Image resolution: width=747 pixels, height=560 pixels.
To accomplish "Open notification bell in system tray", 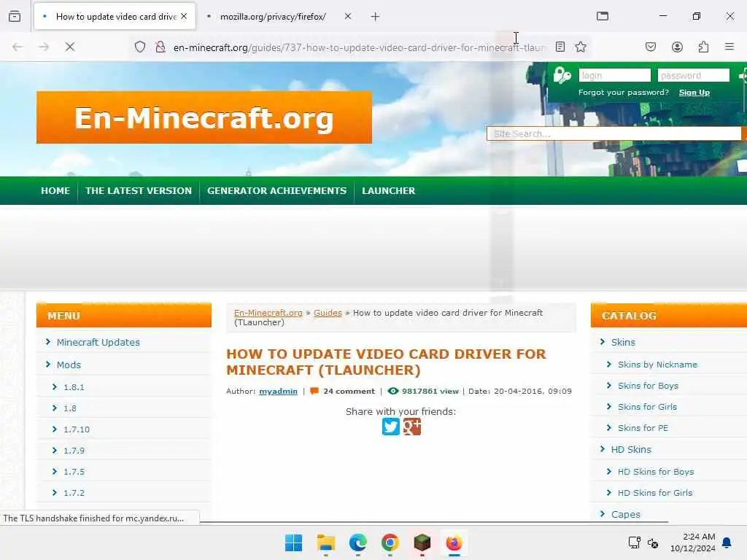I will click(727, 542).
